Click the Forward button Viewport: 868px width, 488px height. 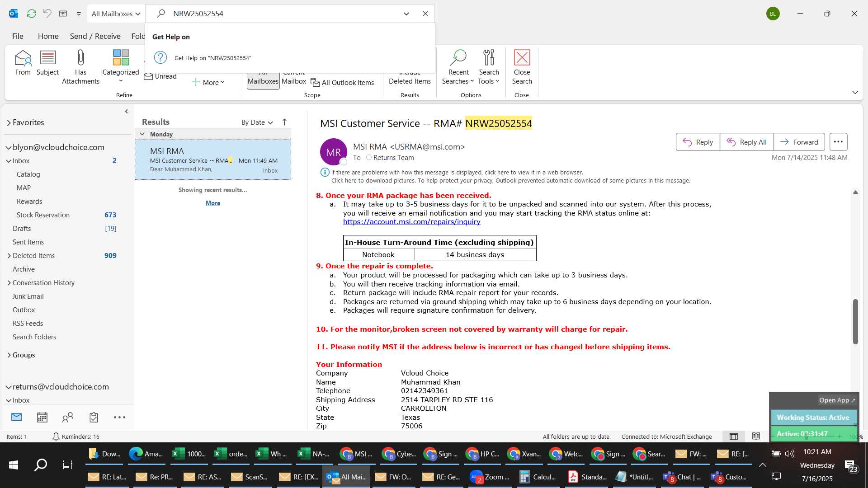[x=799, y=142]
